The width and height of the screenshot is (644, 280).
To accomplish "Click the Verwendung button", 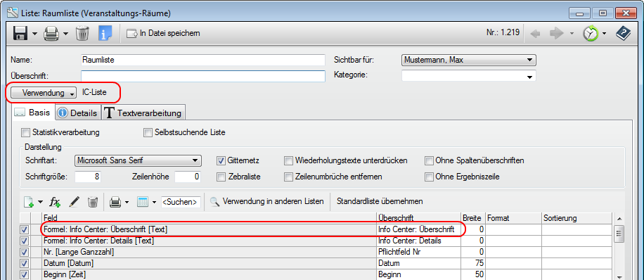I will coord(44,93).
